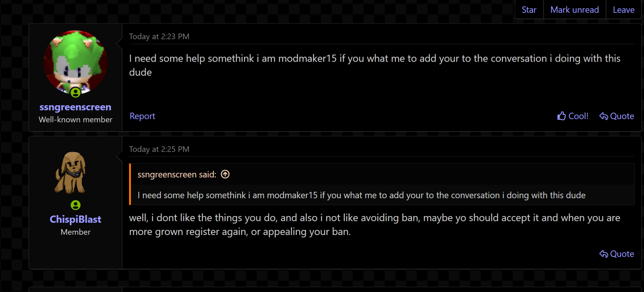This screenshot has height=292, width=644.
Task: Open ssngreenscreen's profile by username link
Action: coord(75,107)
